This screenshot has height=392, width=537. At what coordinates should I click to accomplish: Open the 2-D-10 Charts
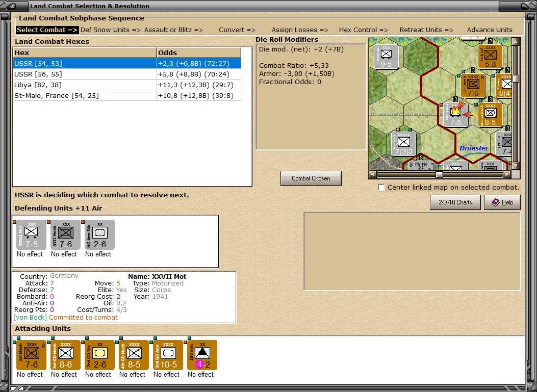pos(455,202)
